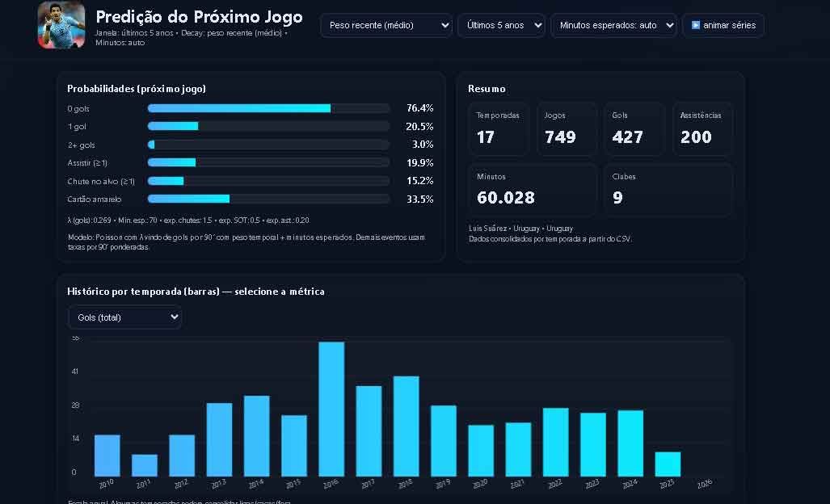Click the Cartão amarelo probability bar

269,199
